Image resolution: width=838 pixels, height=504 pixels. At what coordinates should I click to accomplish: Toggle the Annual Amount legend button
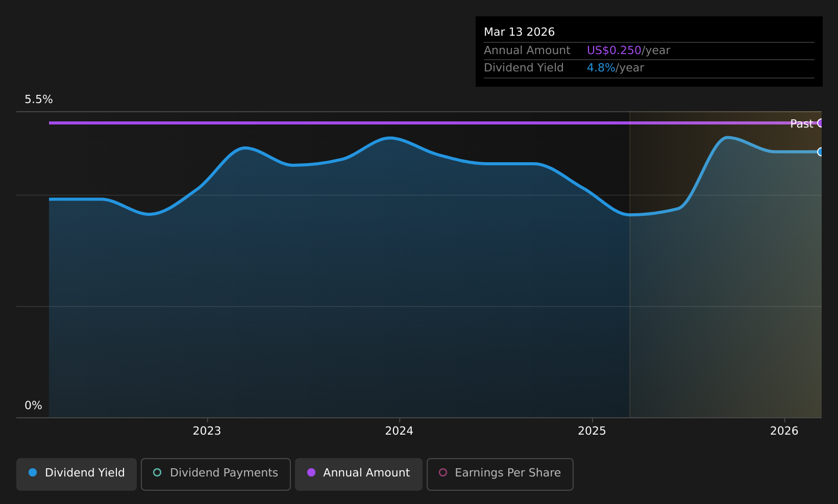click(x=359, y=474)
